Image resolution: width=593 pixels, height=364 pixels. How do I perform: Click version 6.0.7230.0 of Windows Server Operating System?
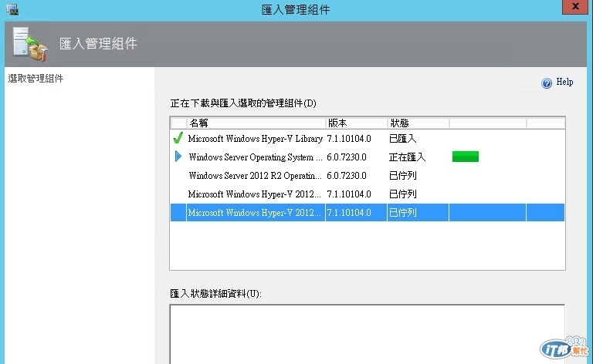pyautogui.click(x=347, y=157)
